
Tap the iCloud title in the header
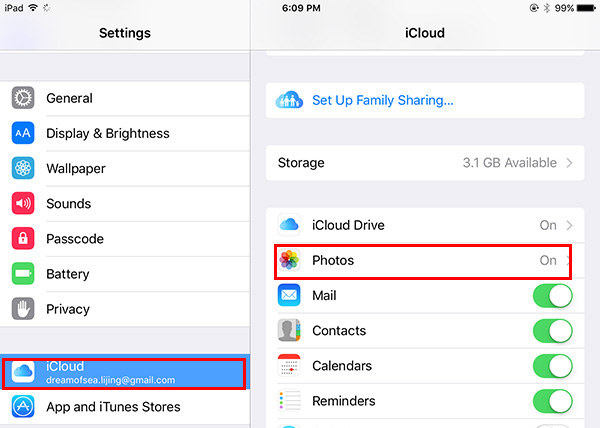(425, 33)
